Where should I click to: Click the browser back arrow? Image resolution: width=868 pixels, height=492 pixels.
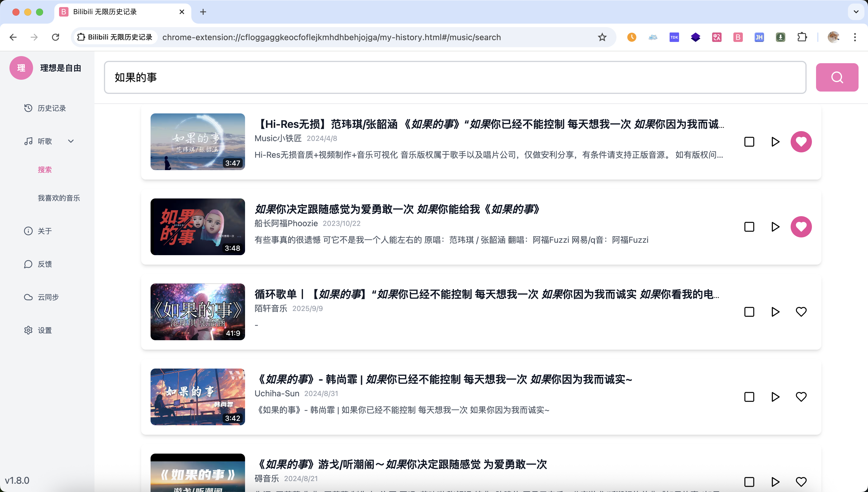coord(13,37)
